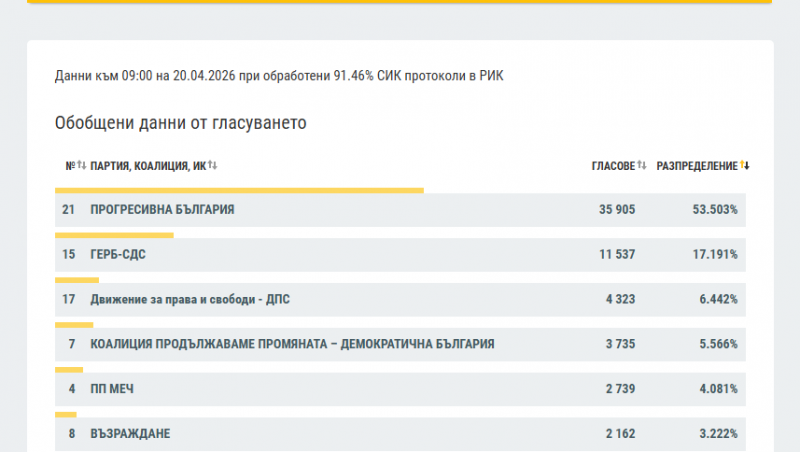Image resolution: width=800 pixels, height=452 pixels.
Task: Sort by ПАРТИЯ, КОАЛИЦИЯ, ИК header text
Action: [148, 165]
